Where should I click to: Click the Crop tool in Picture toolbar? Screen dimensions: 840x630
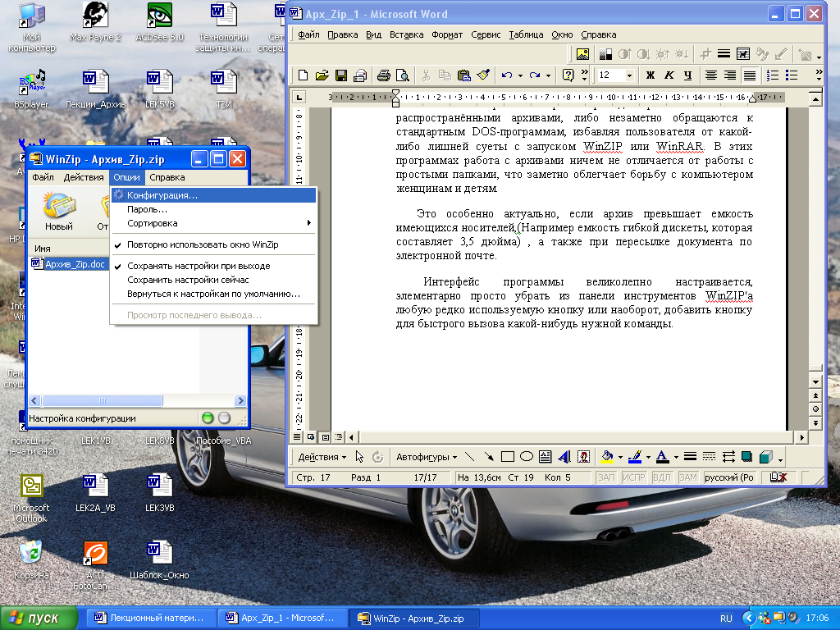(705, 53)
